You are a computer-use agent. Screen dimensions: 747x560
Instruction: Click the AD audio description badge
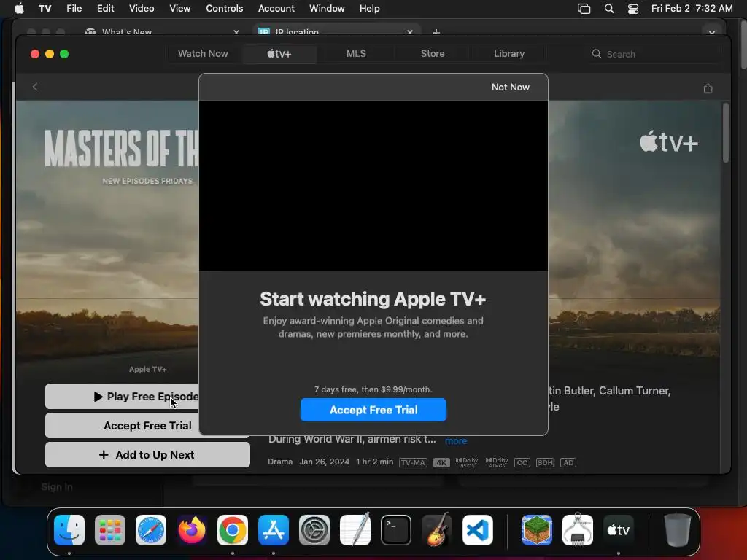point(568,462)
